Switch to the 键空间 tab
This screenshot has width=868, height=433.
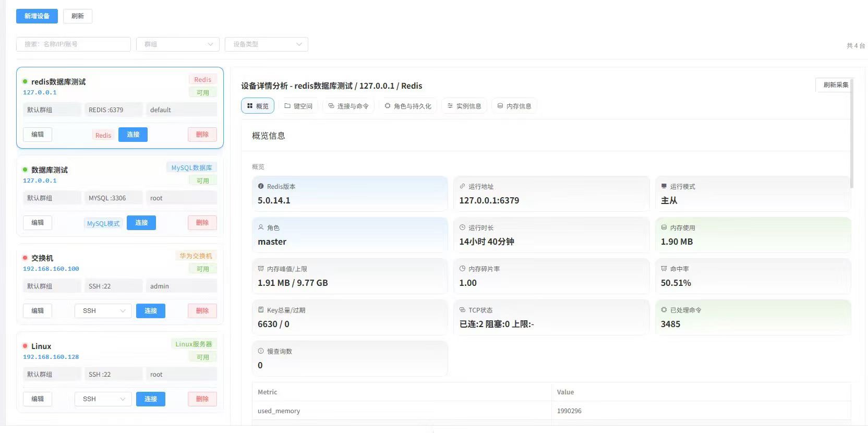pyautogui.click(x=298, y=106)
